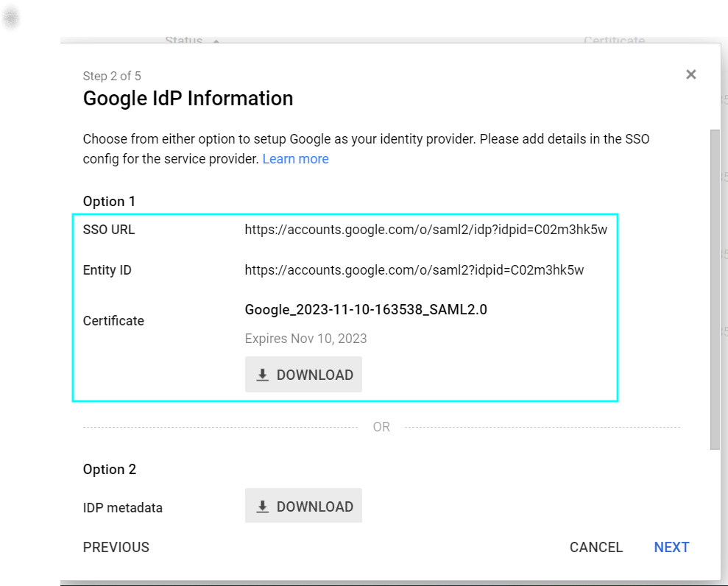The height and width of the screenshot is (586, 728).
Task: Close the Google IdP Information dialog
Action: click(x=691, y=74)
